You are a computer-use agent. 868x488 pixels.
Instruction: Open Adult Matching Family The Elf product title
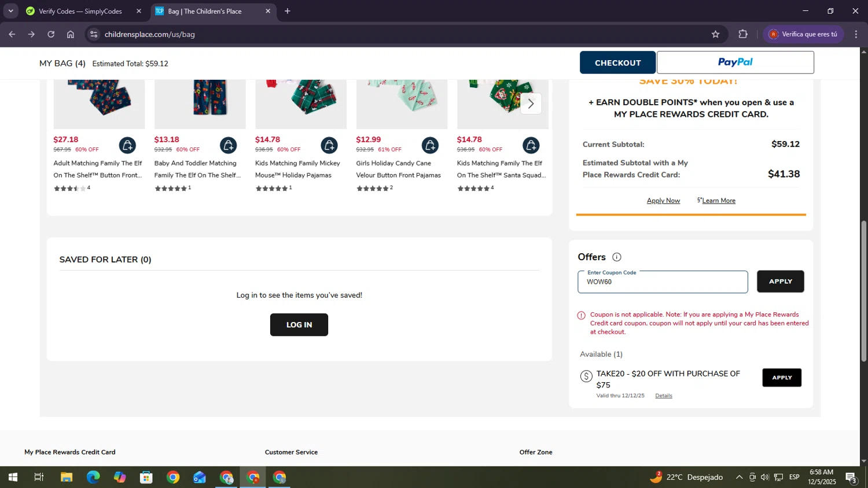[98, 169]
